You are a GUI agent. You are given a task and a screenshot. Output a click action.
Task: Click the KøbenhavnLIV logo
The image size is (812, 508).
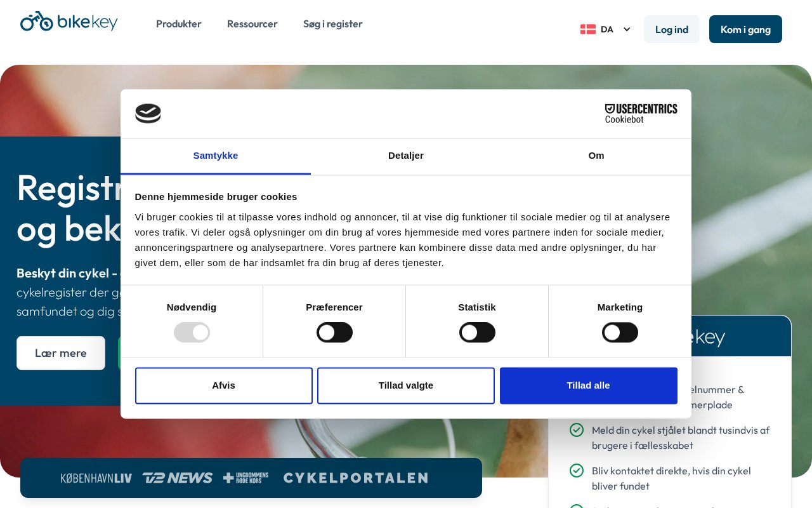[x=96, y=478]
